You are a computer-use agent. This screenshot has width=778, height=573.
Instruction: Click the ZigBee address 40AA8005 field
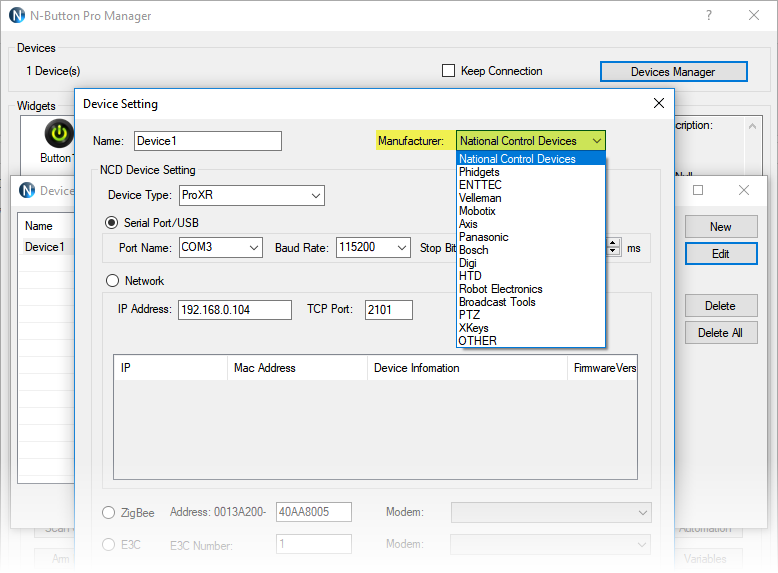point(314,512)
